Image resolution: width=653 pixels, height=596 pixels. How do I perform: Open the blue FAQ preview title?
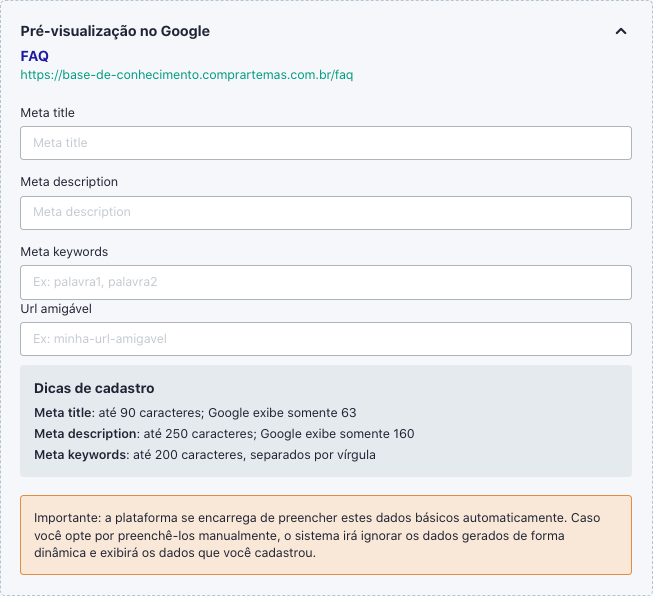(35, 56)
